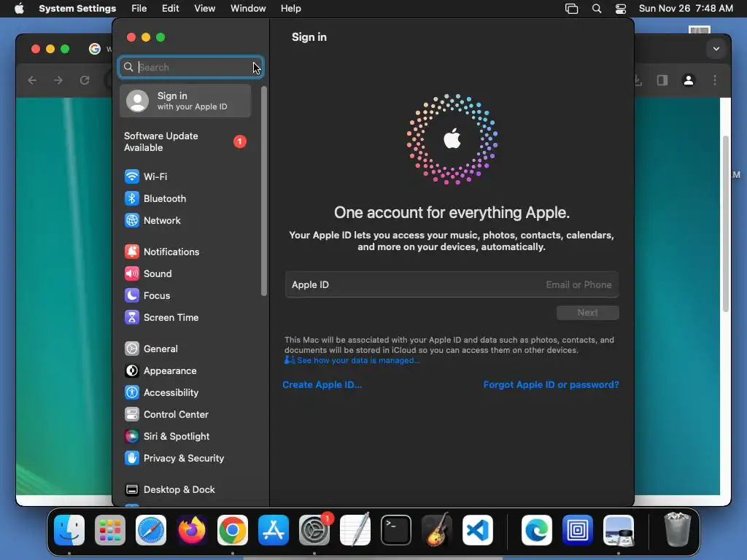Open the Help menu
Screen dimensions: 747x560
(x=290, y=9)
